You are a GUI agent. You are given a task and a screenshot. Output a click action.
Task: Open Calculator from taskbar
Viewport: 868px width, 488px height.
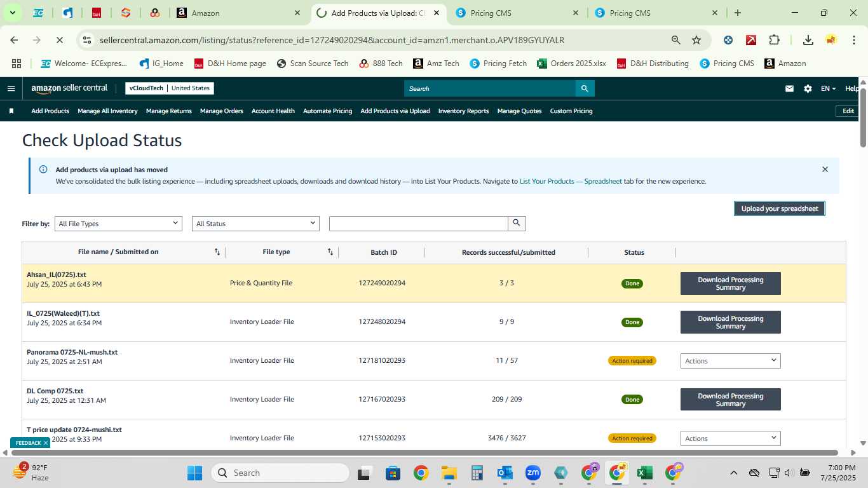(x=477, y=473)
